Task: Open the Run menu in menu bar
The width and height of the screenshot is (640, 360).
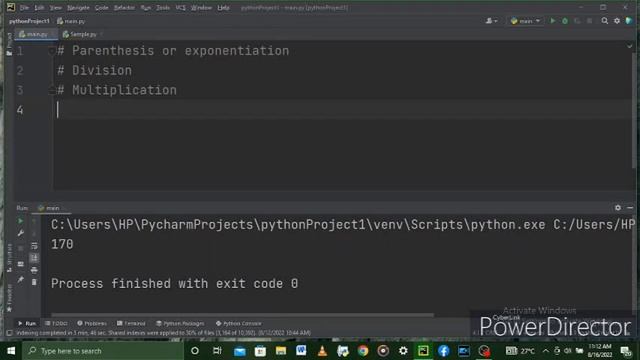Action: [145, 7]
